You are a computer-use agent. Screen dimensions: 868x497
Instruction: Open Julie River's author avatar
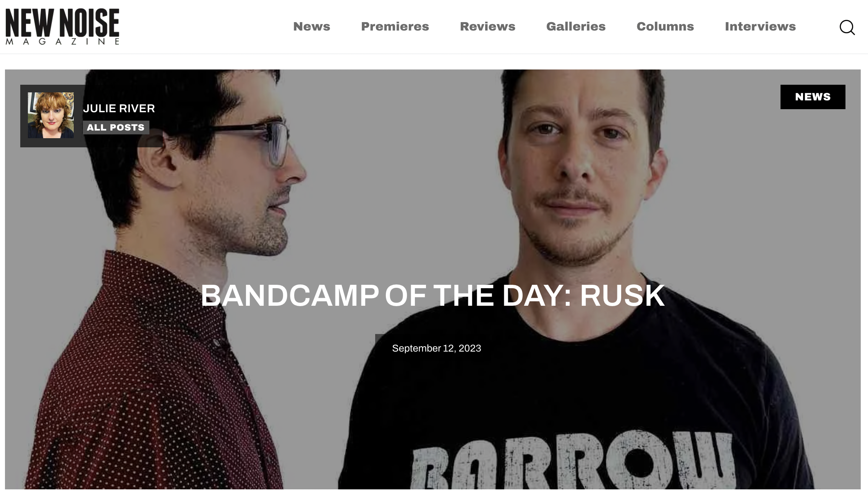tap(51, 115)
